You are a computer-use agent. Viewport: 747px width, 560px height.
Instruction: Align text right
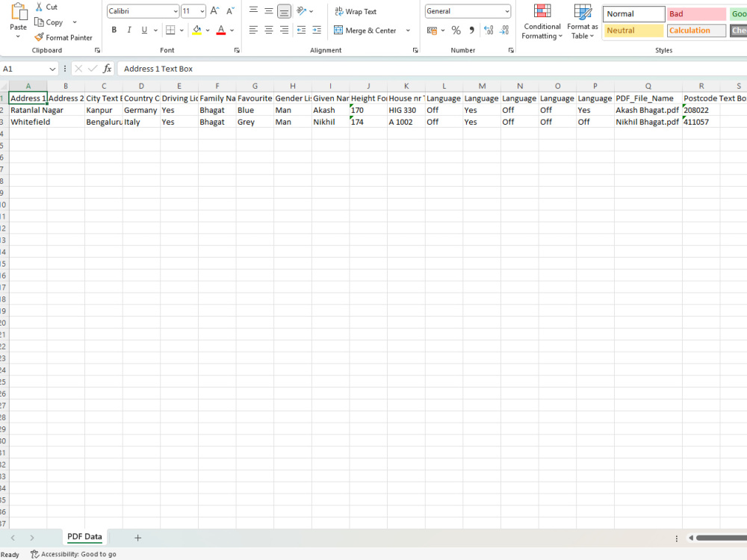(284, 30)
